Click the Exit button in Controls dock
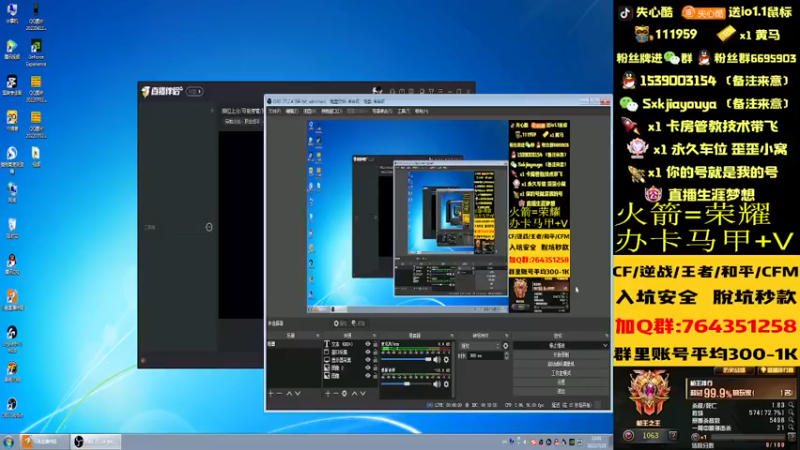 click(x=561, y=391)
